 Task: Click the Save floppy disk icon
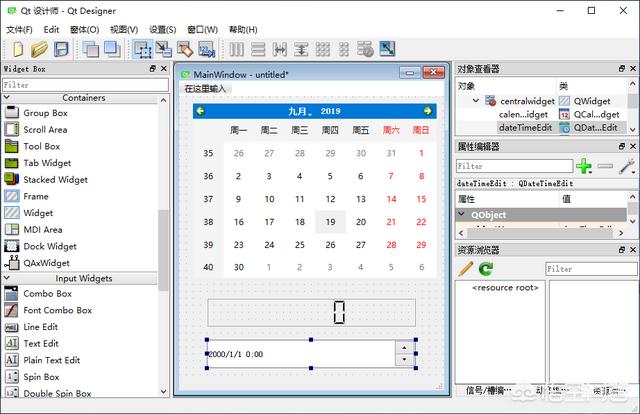[x=61, y=49]
